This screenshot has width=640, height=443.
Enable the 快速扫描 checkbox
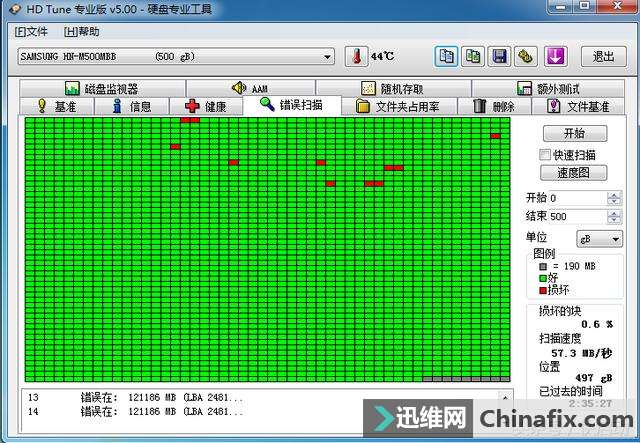click(544, 155)
